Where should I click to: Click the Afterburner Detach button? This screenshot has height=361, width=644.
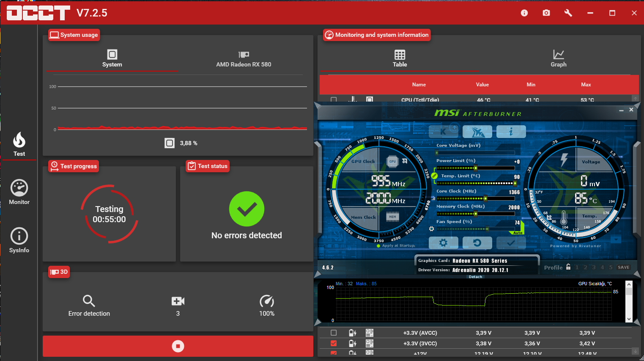pyautogui.click(x=475, y=277)
